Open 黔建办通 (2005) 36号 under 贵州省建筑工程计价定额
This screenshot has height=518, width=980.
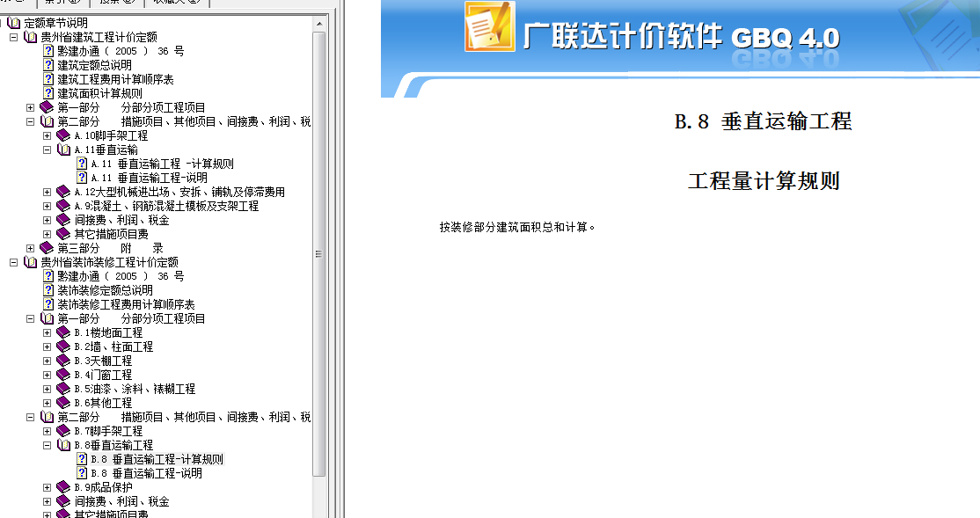(x=121, y=51)
